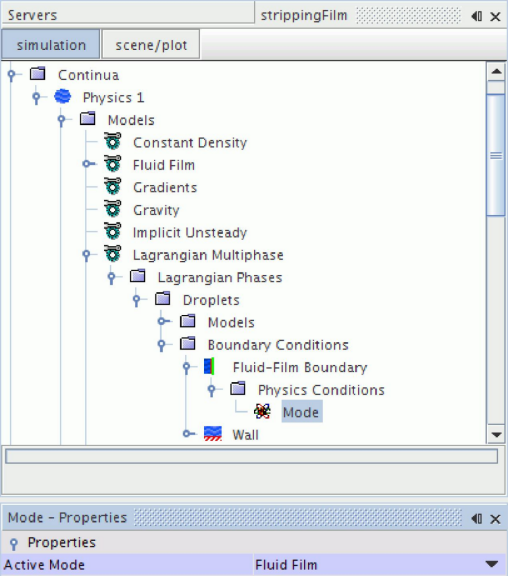The width and height of the screenshot is (508, 577).
Task: Expand the Fluid Film model node
Action: tap(87, 164)
